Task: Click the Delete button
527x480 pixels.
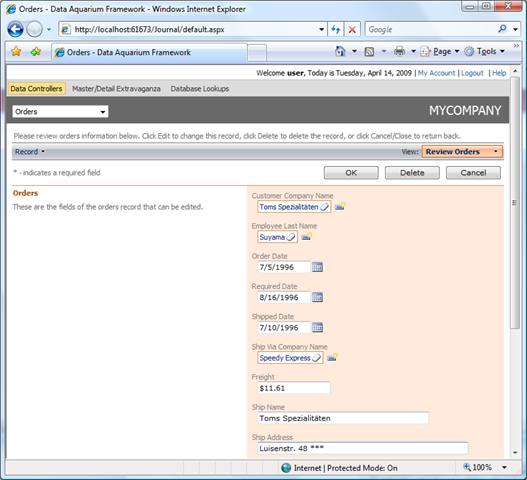Action: pos(412,173)
